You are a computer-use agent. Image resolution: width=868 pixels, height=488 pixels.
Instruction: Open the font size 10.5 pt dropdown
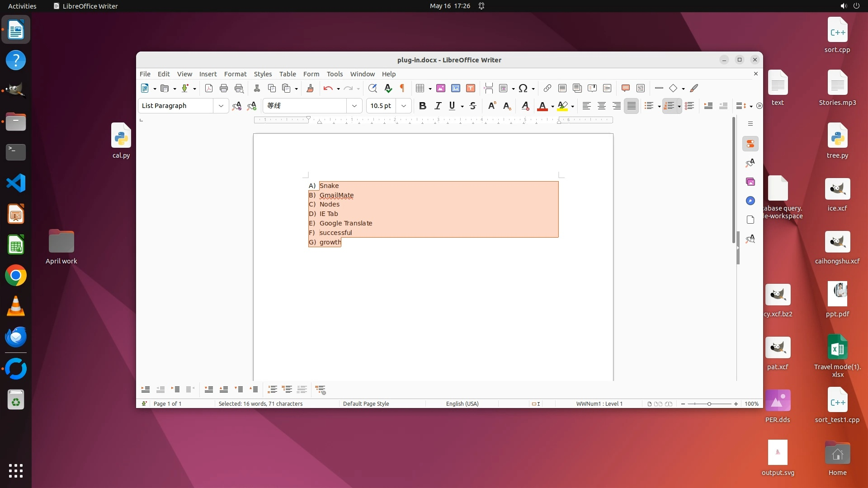[404, 106]
